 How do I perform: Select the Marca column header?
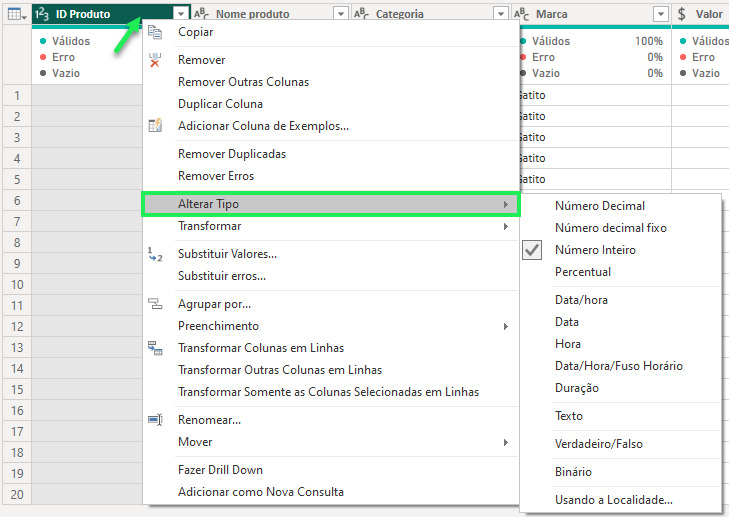[591, 14]
